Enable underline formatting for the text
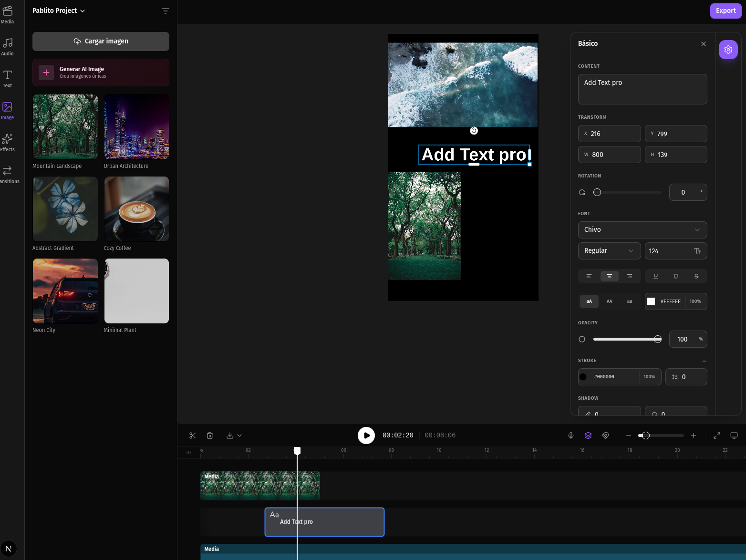Image resolution: width=746 pixels, height=560 pixels. tap(655, 276)
